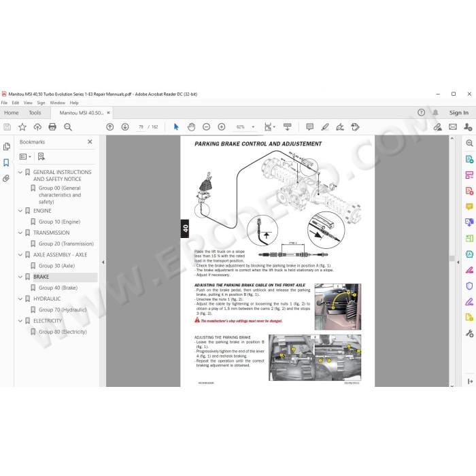
Task: Collapse the HYDRAULIC bookmark group
Action: [x=20, y=299]
